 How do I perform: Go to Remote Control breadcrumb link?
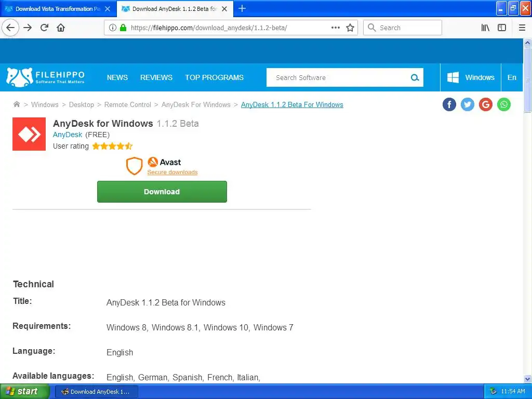click(128, 104)
